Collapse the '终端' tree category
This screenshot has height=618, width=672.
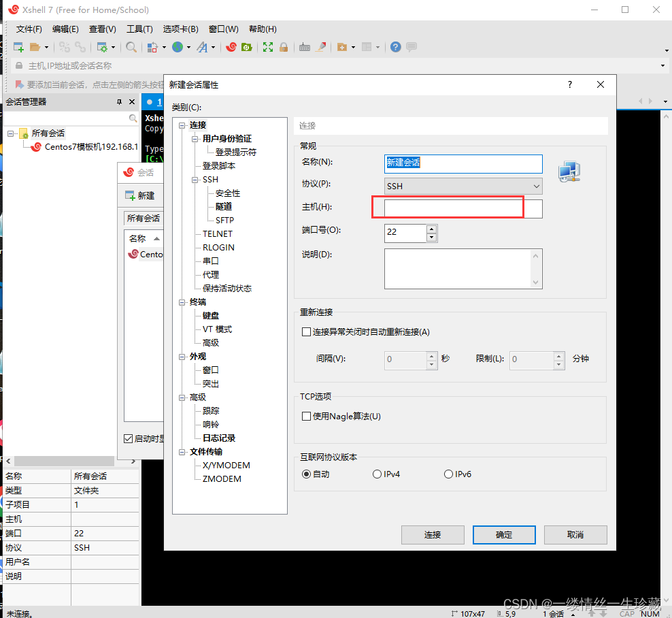[182, 302]
